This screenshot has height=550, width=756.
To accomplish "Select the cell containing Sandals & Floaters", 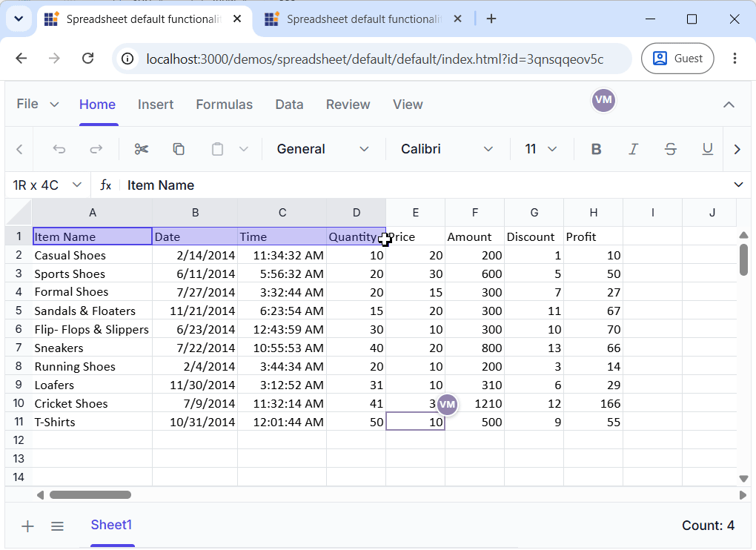I will (92, 311).
